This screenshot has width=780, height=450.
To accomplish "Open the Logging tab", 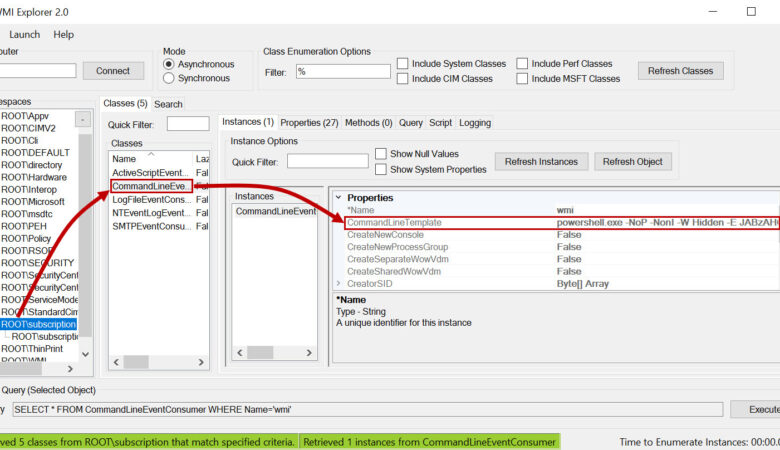I will [475, 123].
